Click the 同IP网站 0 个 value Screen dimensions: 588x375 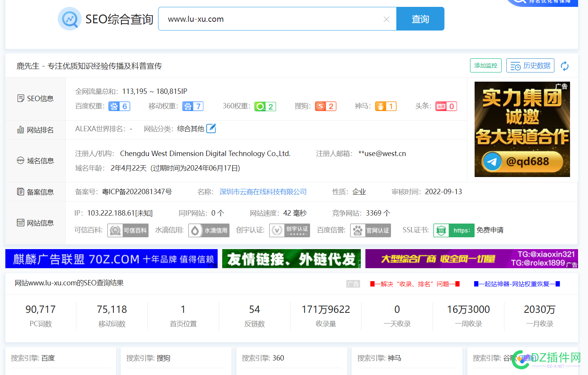point(218,213)
